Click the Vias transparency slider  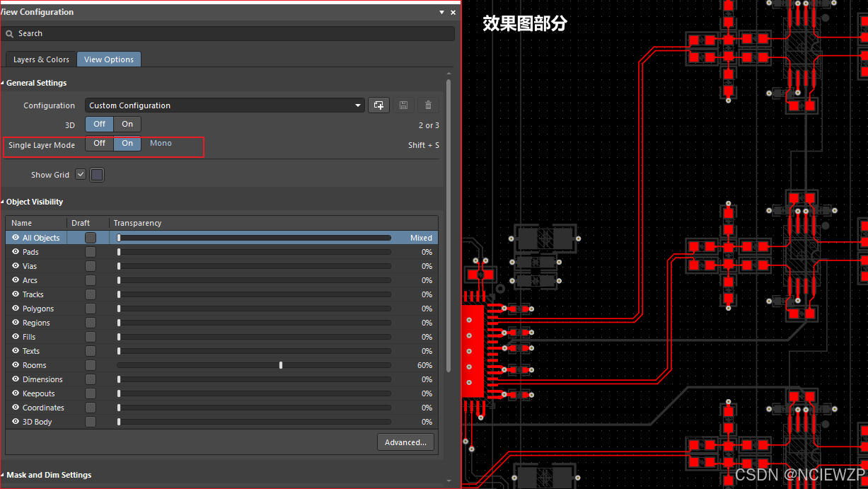(x=254, y=266)
